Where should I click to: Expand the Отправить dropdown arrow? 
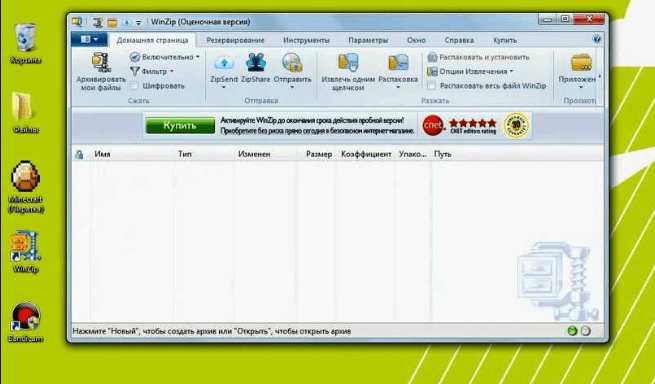coord(292,87)
